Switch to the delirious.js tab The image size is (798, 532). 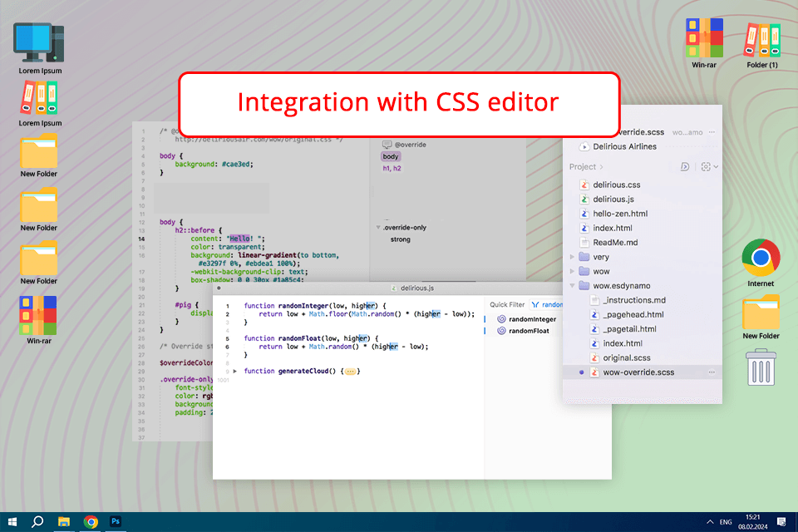[412, 288]
